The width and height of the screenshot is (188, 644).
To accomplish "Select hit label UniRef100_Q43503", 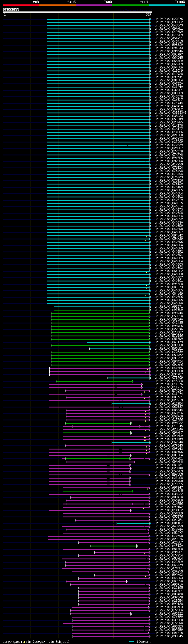I will pyautogui.click(x=169, y=26).
